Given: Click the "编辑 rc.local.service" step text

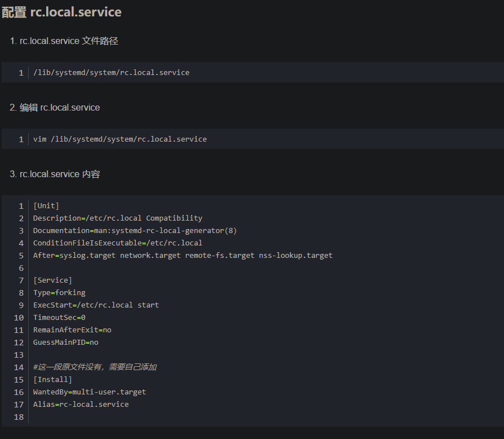Looking at the screenshot, I should (x=60, y=108).
